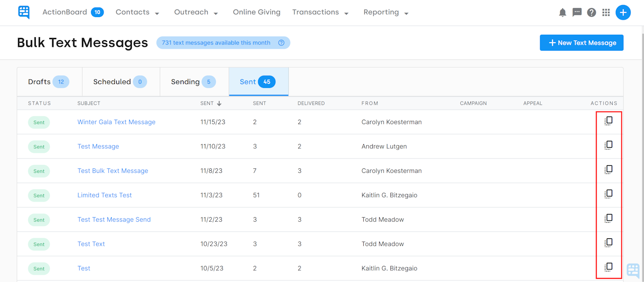The height and width of the screenshot is (282, 644).
Task: Sort by the Campaign column header
Action: (x=473, y=104)
